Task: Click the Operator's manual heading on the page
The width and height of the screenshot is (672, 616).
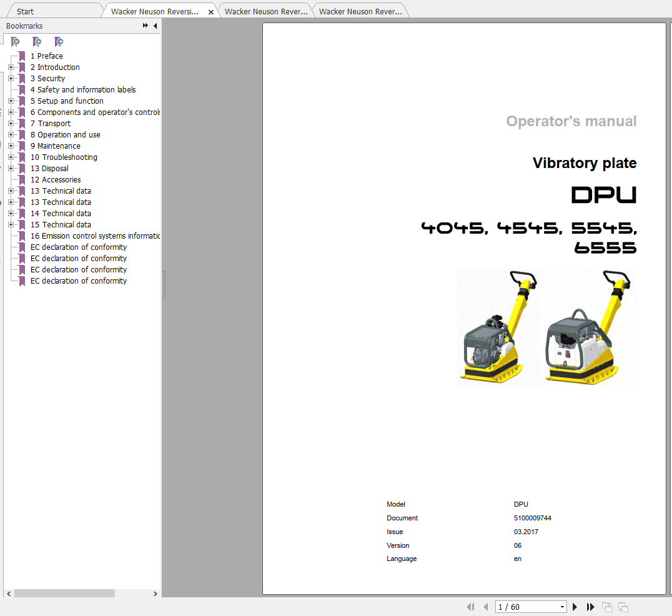Action: (571, 121)
